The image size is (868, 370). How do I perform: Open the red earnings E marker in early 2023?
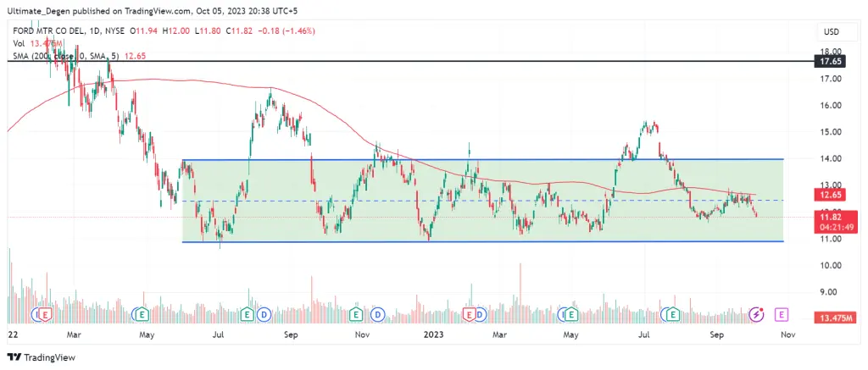470,315
